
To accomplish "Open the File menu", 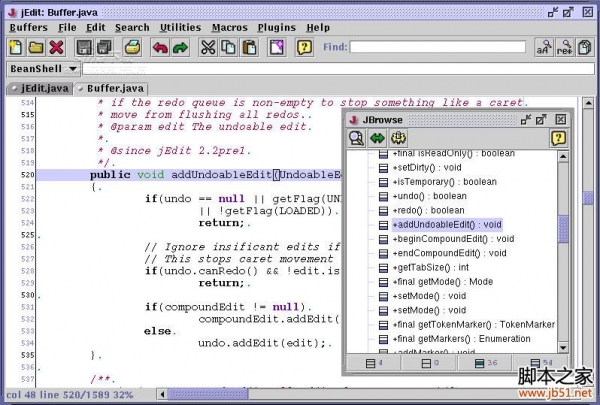I will 67,28.
